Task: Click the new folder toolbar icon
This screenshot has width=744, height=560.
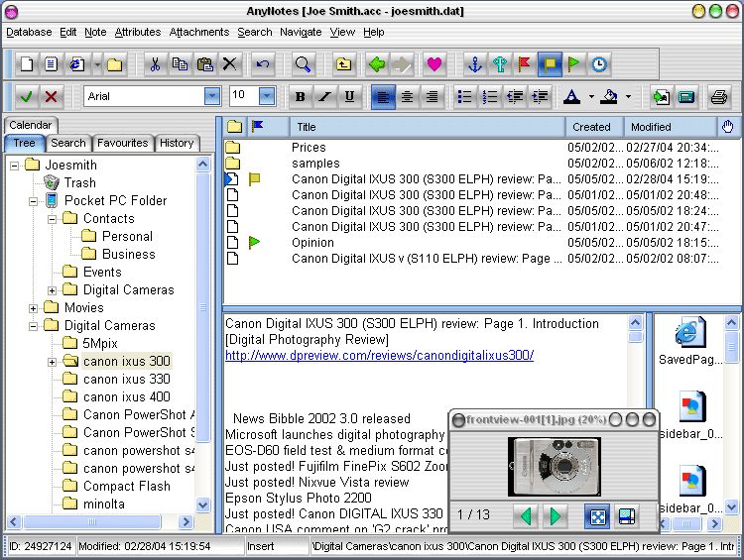Action: (x=114, y=64)
